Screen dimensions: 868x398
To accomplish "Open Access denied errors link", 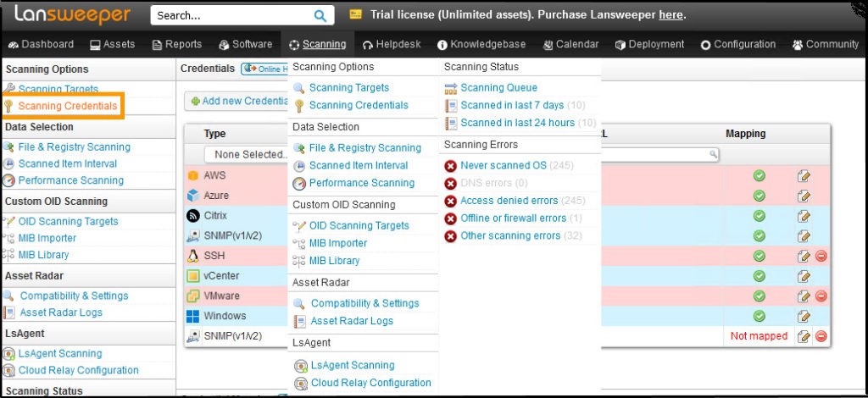I will [509, 201].
